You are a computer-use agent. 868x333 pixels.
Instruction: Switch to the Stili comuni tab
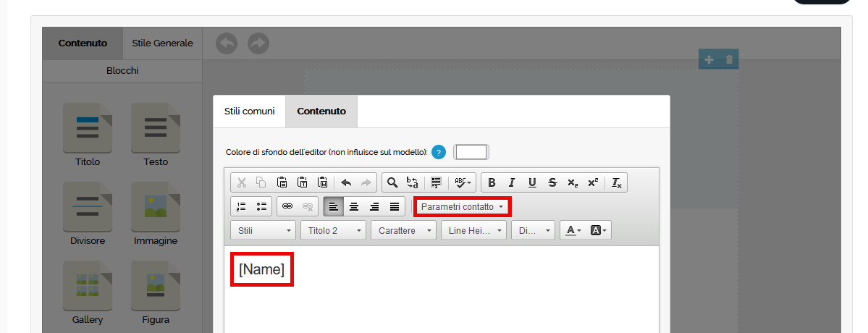click(x=250, y=111)
